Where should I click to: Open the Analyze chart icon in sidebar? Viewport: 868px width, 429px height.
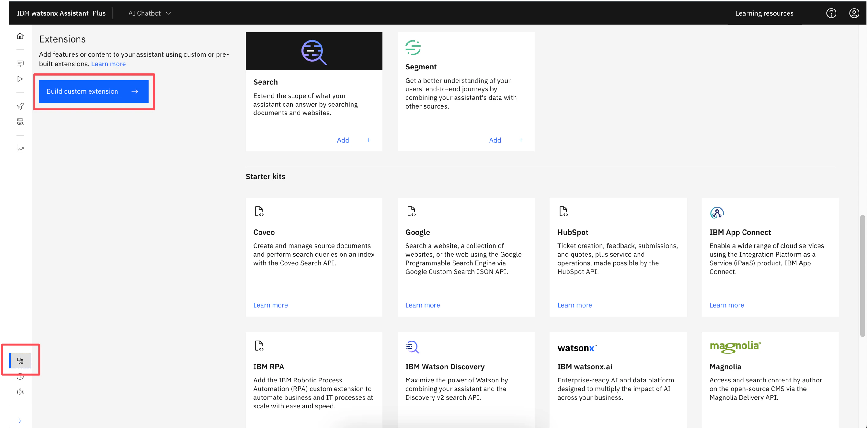tap(20, 149)
